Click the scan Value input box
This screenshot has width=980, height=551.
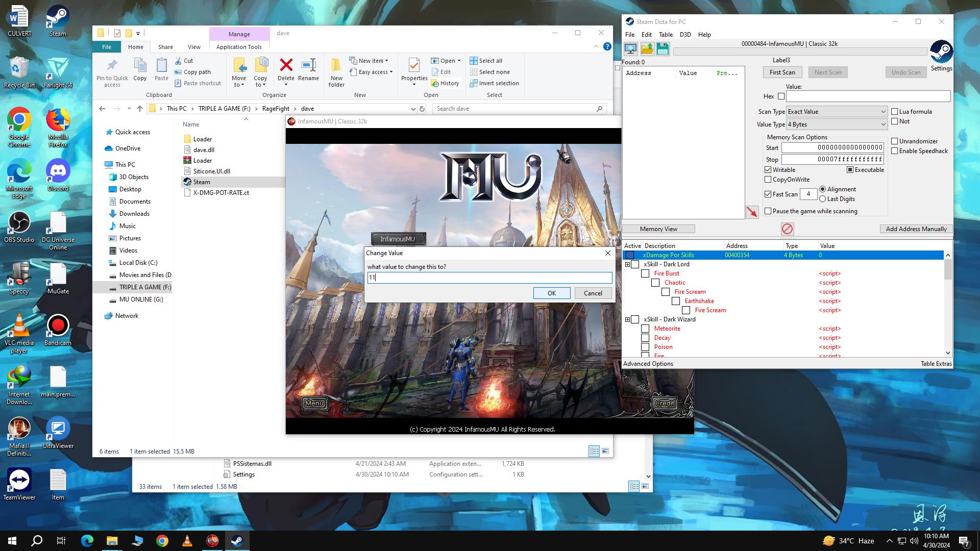(x=868, y=96)
